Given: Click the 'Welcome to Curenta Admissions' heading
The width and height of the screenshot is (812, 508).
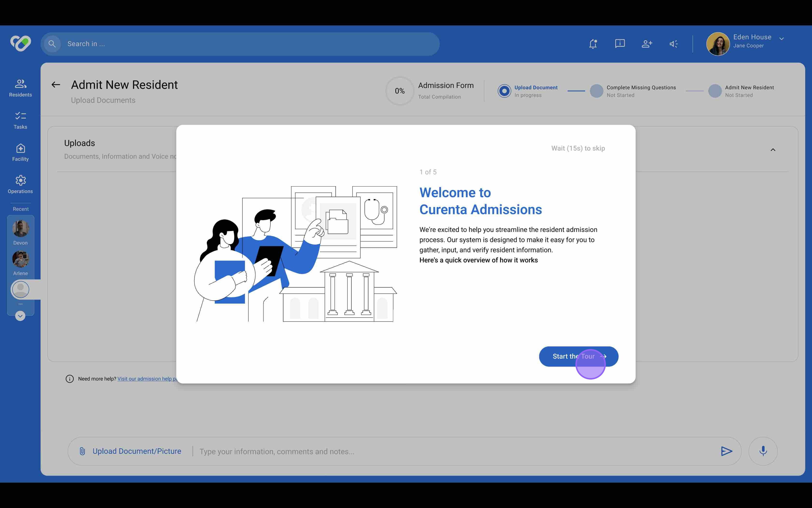Looking at the screenshot, I should 480,201.
